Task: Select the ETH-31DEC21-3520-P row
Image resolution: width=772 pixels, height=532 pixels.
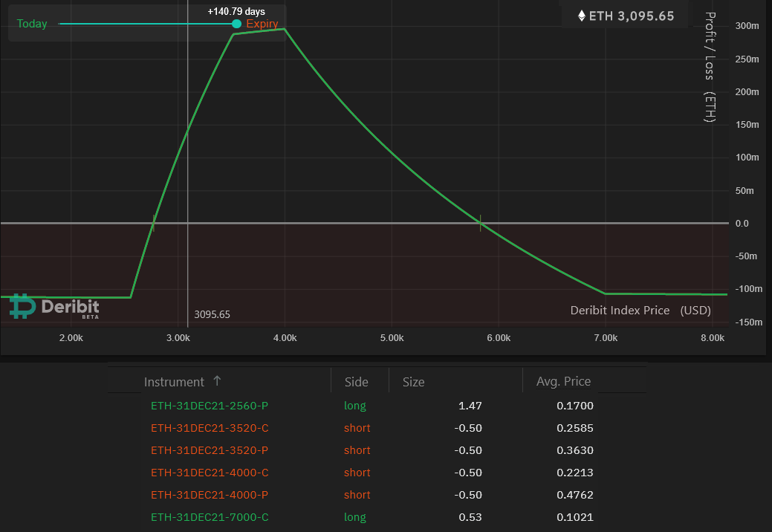Action: coord(210,450)
